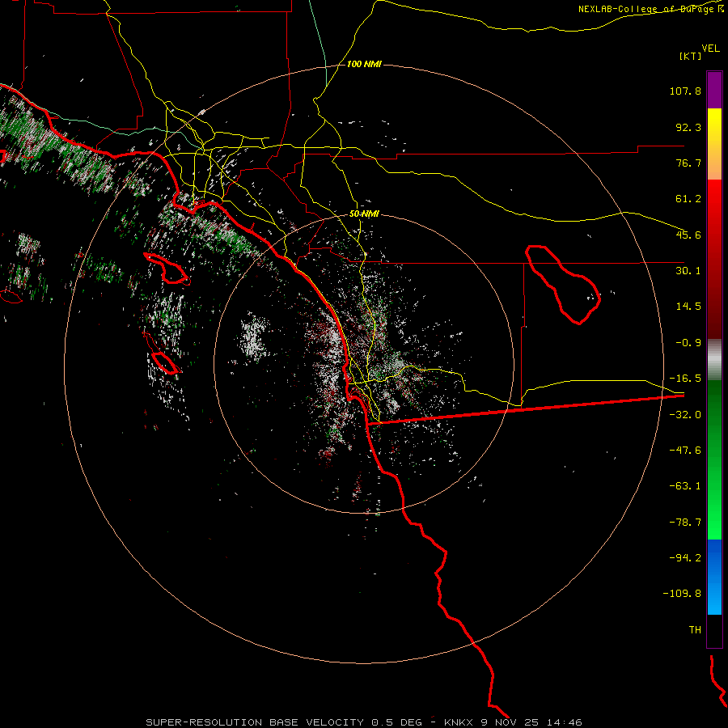728x728 pixels.
Task: Click the 14.5 velocity scale value
Action: coord(688,307)
